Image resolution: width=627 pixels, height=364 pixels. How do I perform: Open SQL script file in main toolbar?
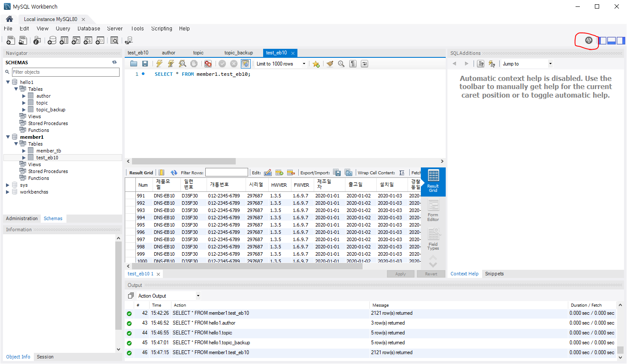(23, 40)
